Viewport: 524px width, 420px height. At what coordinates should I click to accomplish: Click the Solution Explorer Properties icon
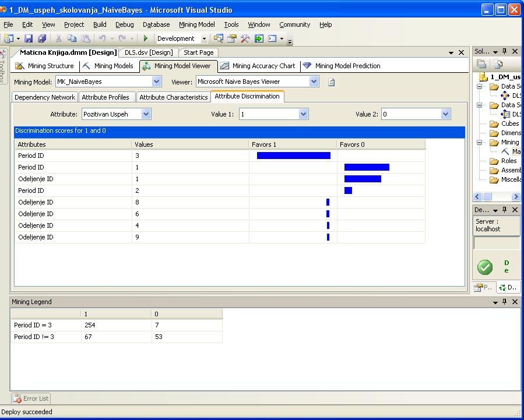click(x=481, y=63)
